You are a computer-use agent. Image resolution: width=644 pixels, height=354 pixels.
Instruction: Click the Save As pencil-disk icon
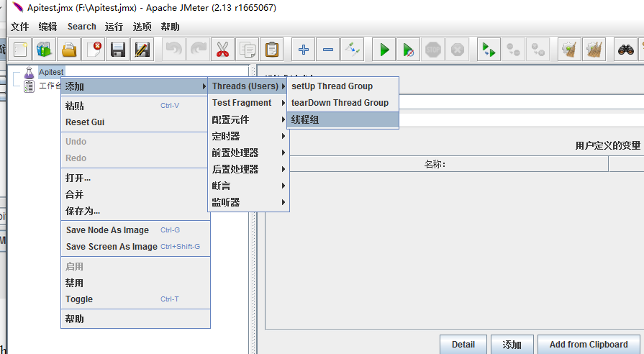tap(142, 50)
